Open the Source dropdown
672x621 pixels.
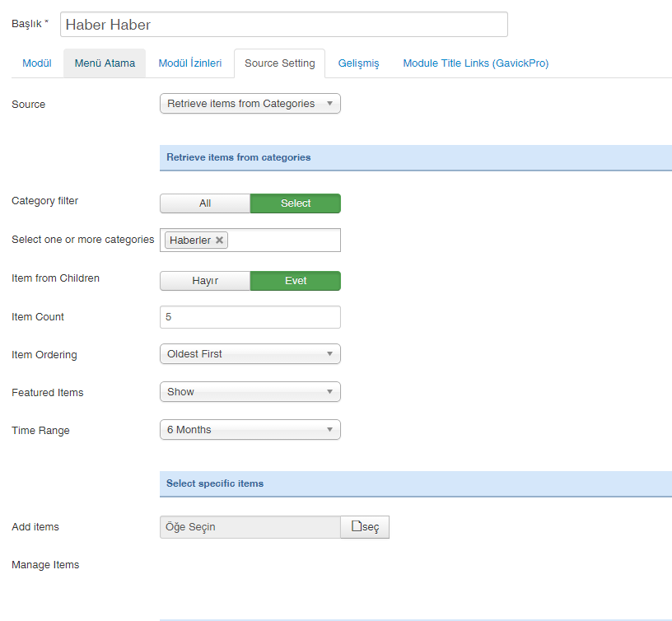250,104
